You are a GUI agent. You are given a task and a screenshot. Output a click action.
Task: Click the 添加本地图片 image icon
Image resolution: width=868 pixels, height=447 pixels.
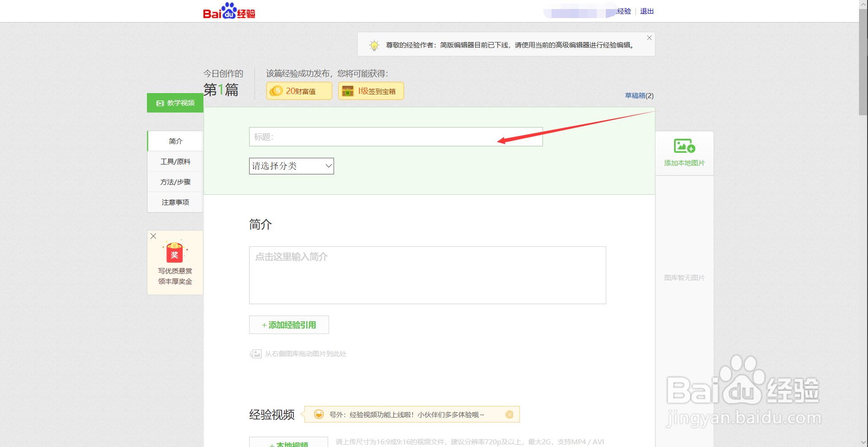684,146
